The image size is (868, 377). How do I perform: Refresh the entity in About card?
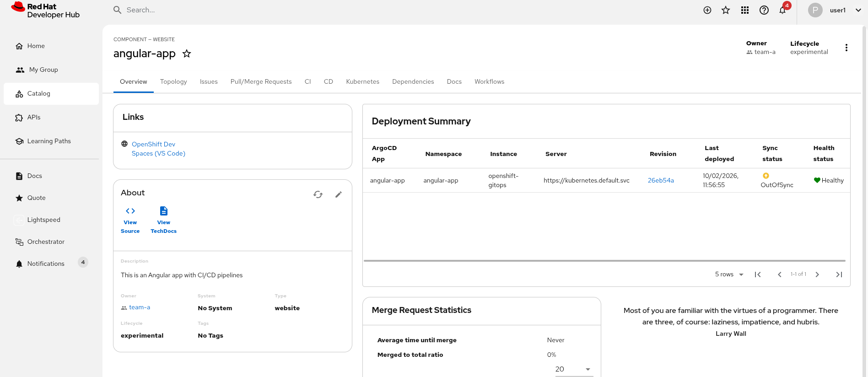click(x=318, y=194)
